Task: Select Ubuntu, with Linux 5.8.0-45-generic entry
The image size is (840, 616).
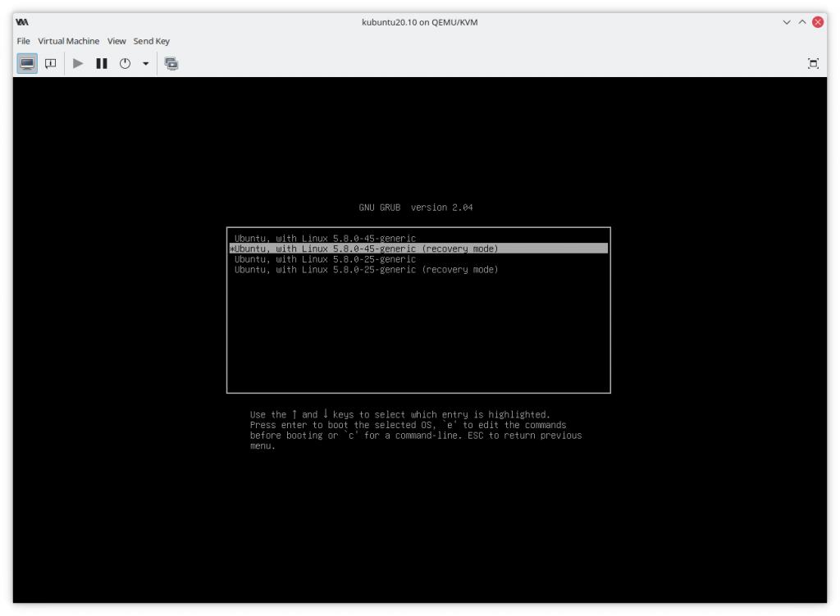Action: coord(418,238)
